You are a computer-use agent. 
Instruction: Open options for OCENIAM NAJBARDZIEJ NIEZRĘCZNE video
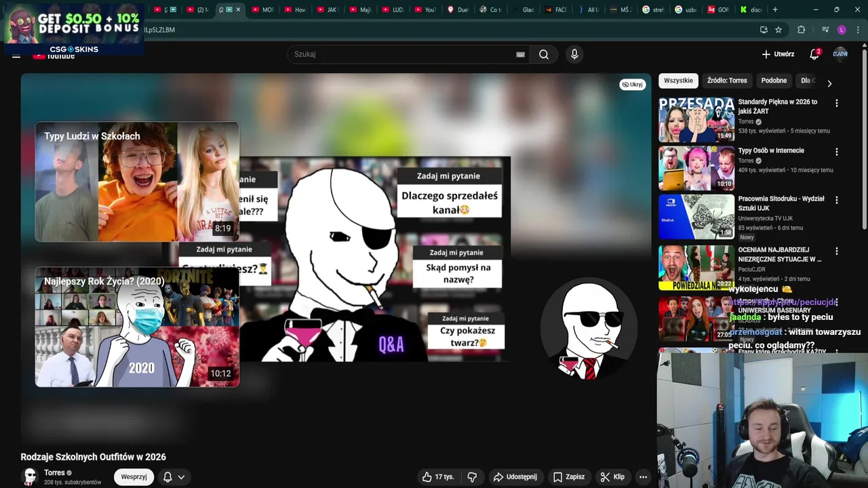tap(836, 251)
